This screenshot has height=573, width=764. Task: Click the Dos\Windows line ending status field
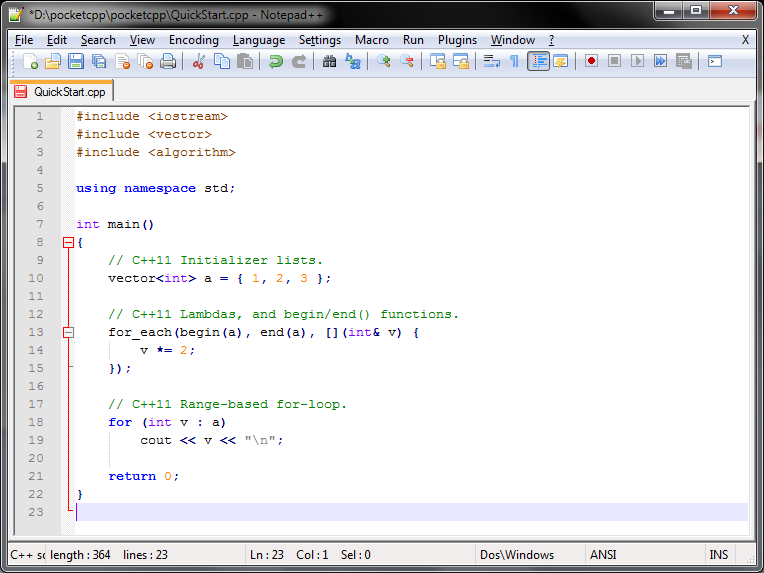530,554
